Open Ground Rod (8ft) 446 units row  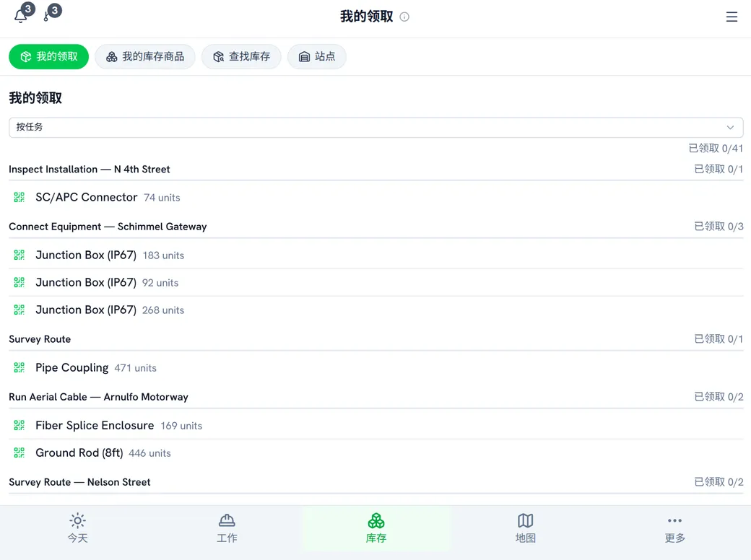[376, 452]
